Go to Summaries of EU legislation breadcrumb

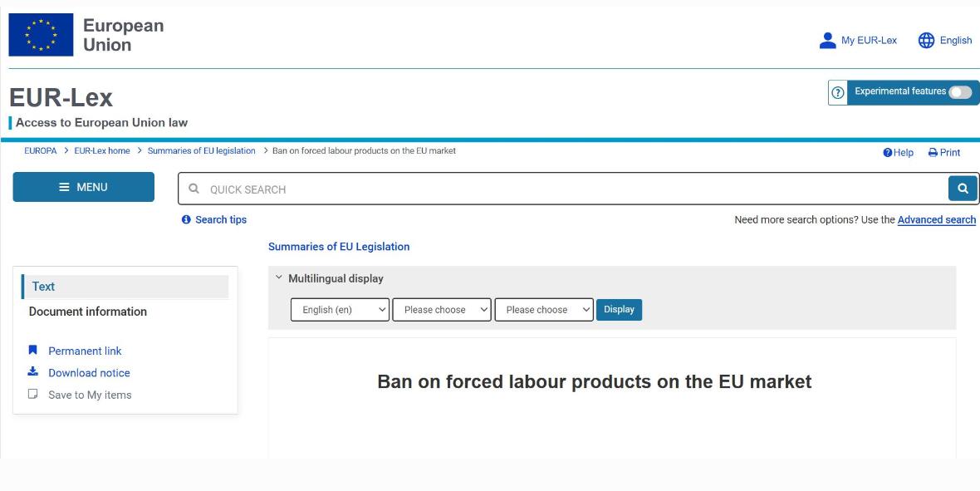point(201,150)
